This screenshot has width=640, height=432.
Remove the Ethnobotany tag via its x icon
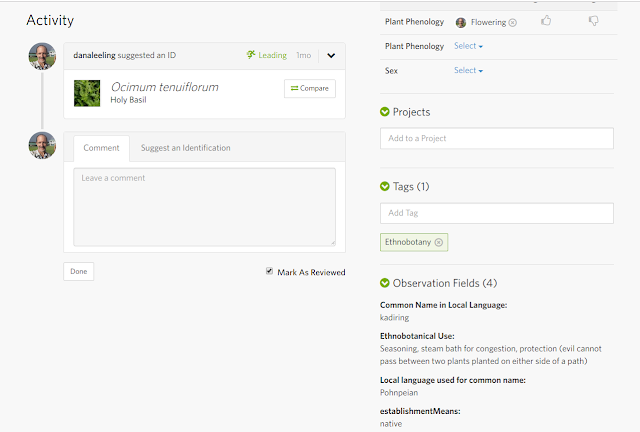pos(438,242)
